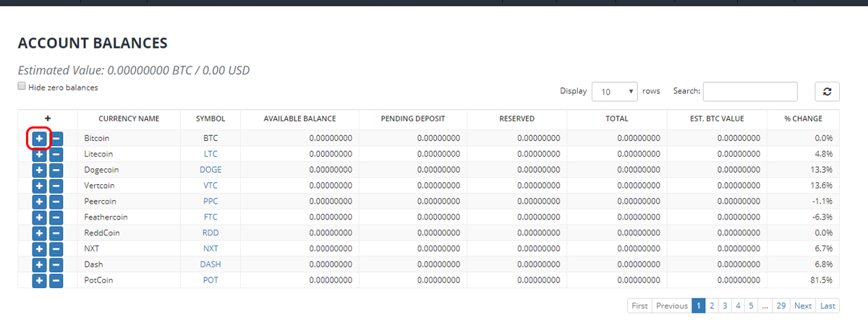The width and height of the screenshot is (868, 333).
Task: Click the minus withdraw icon for Litecoin
Action: click(x=56, y=154)
